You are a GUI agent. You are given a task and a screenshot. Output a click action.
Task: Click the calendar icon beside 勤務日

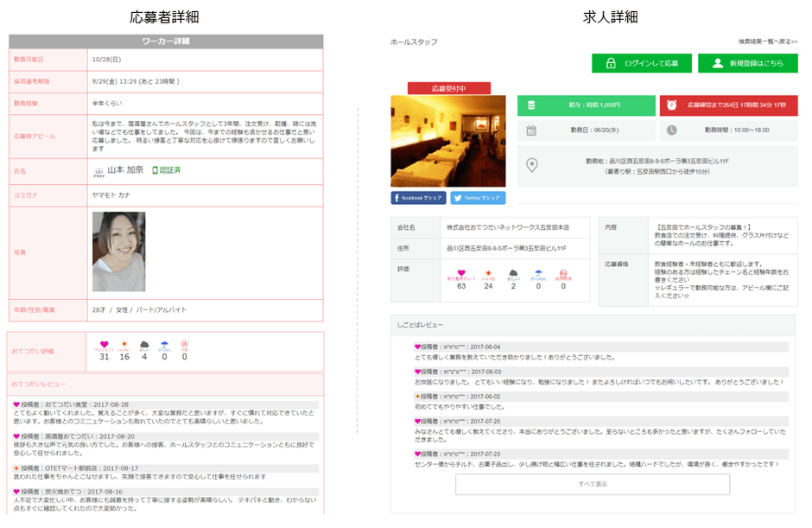point(531,130)
